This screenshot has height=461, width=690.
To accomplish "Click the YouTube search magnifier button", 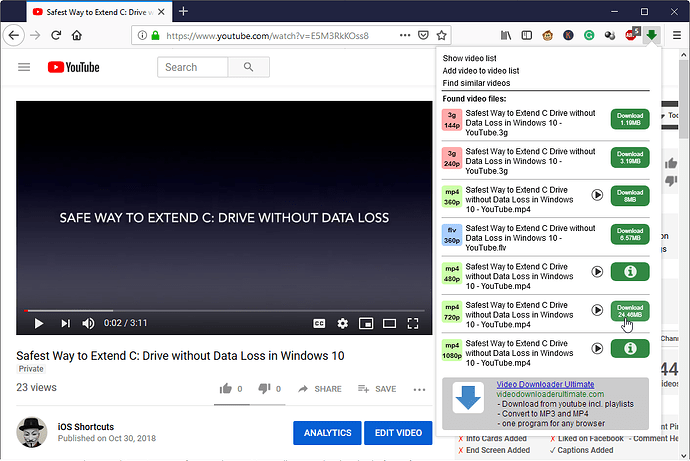I will tap(243, 67).
